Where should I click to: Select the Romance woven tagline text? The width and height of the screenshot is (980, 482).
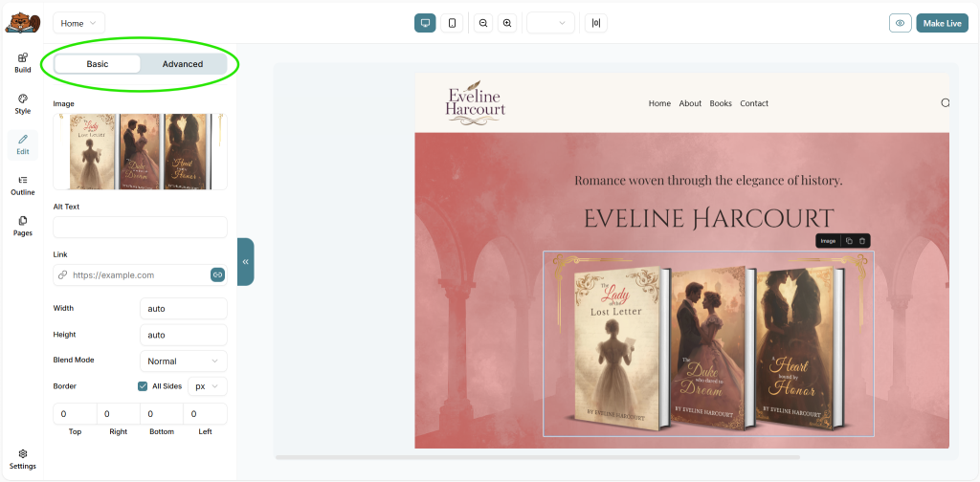point(708,181)
